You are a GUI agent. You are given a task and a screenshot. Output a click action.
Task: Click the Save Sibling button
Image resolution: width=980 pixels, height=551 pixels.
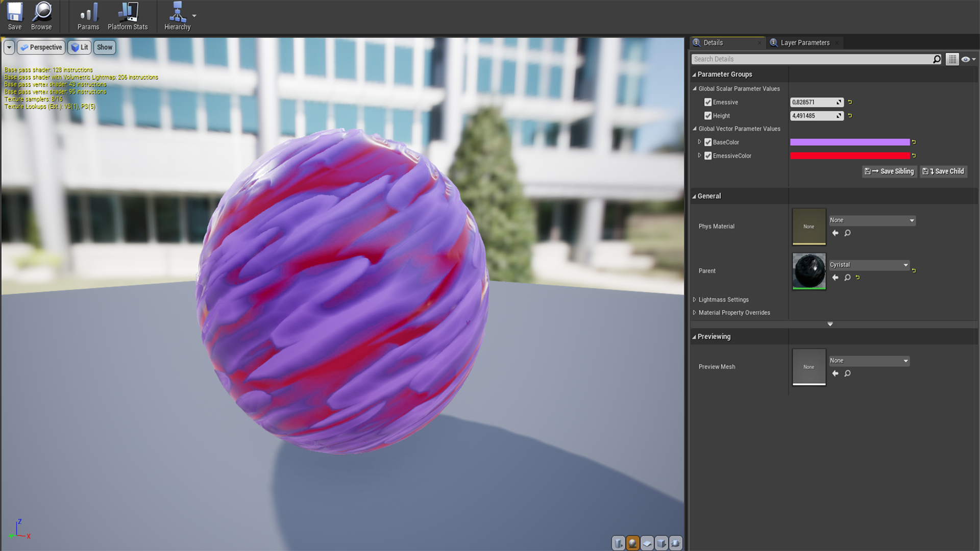click(890, 171)
